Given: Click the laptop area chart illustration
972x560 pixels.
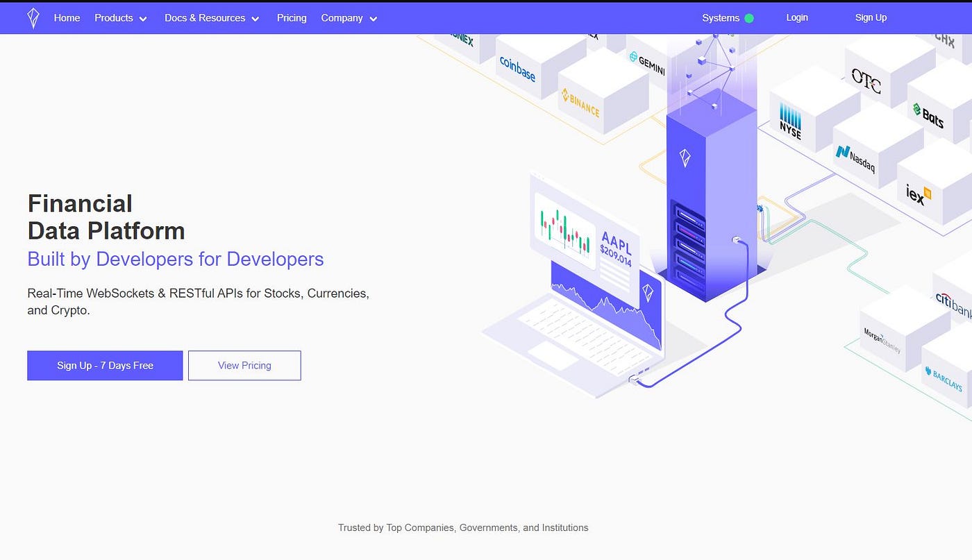Looking at the screenshot, I should tap(605, 305).
